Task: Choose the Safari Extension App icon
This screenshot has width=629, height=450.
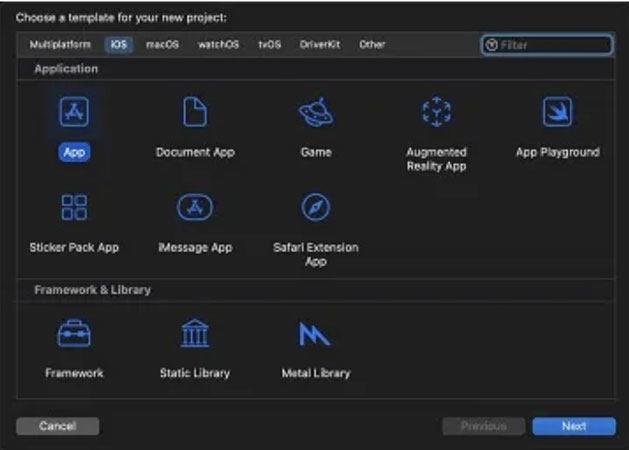Action: (316, 208)
